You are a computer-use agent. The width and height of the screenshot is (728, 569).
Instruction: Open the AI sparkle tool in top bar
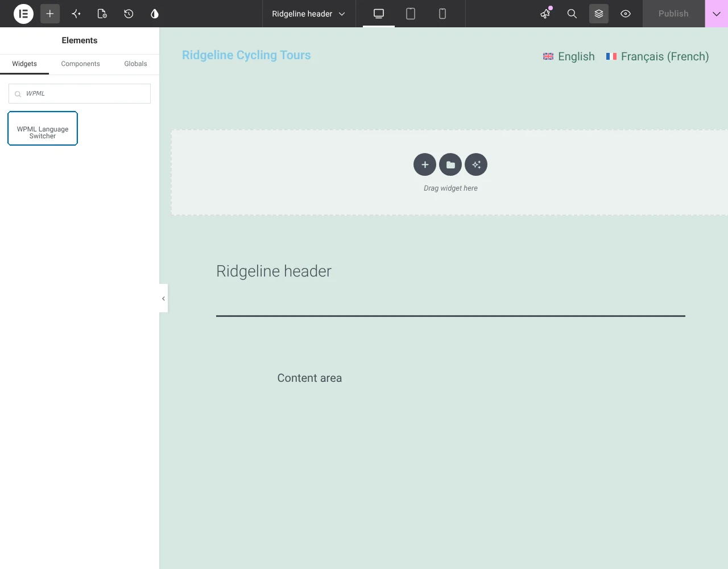[x=76, y=14]
